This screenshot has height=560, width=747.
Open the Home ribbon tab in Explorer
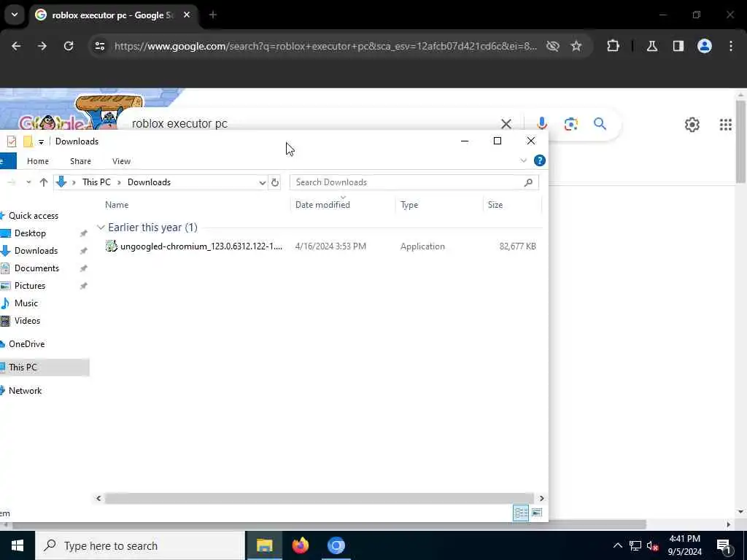click(x=38, y=161)
